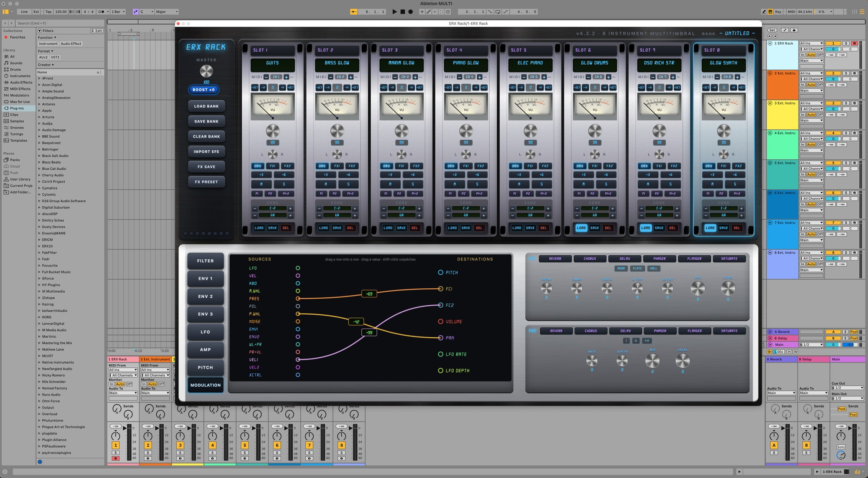Click the PITCH destination node
This screenshot has width=868, height=478.
pos(440,273)
